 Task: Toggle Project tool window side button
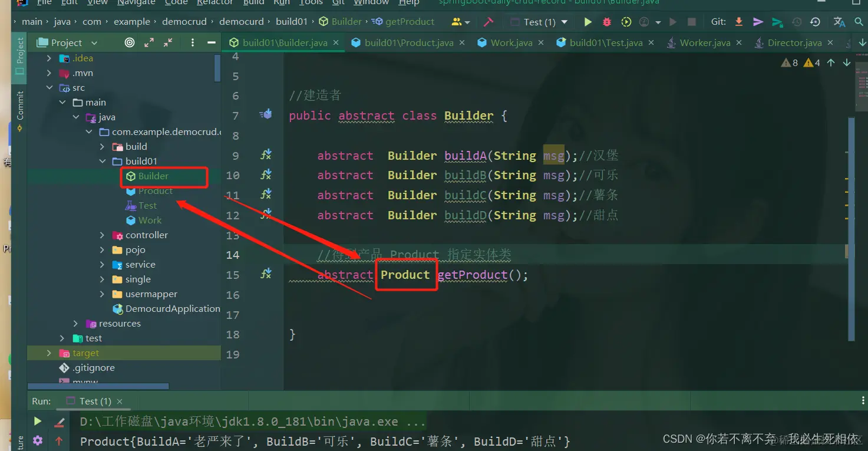[x=19, y=57]
